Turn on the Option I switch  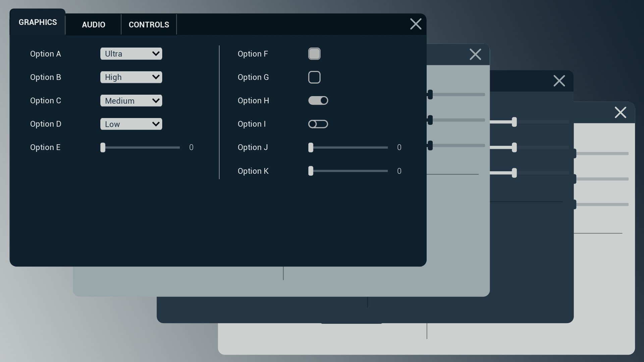click(318, 124)
